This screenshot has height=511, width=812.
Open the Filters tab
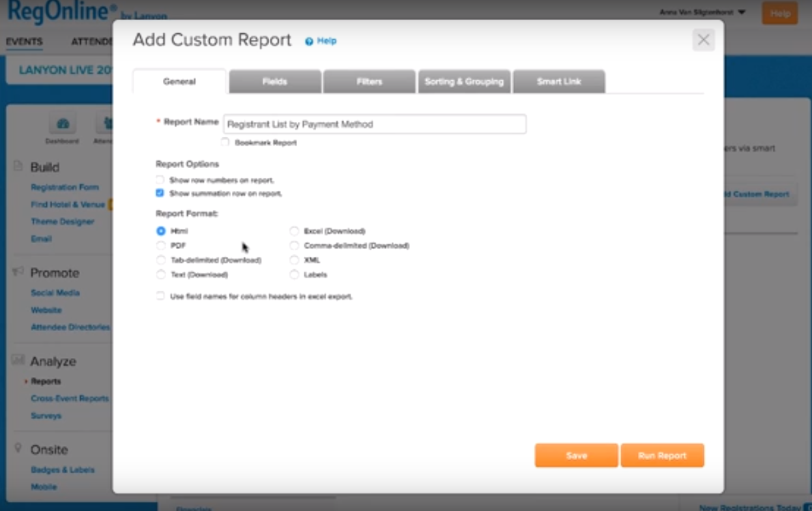(x=369, y=81)
